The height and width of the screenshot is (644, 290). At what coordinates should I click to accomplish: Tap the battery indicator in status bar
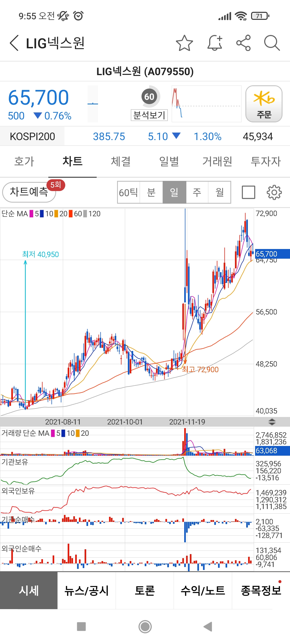[x=260, y=16]
